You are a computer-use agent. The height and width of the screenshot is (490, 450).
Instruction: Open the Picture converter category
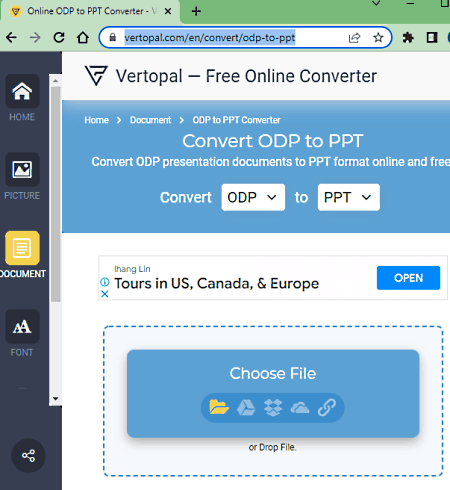point(22,170)
